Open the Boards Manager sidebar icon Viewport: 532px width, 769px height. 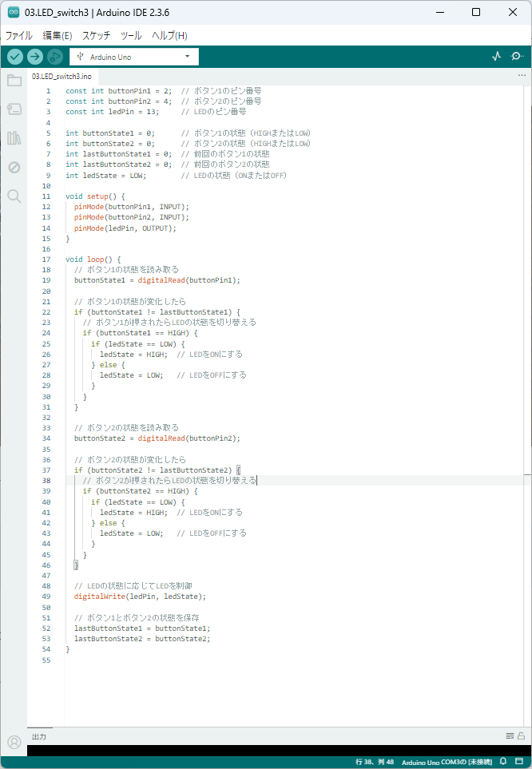pos(14,109)
